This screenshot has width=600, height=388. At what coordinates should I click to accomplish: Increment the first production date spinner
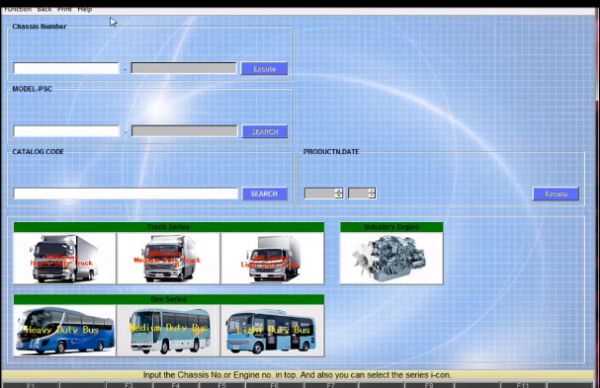click(338, 191)
